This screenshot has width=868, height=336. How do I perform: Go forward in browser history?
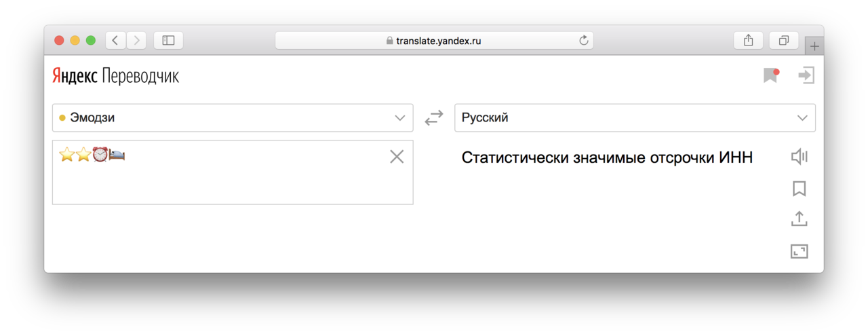tap(136, 41)
